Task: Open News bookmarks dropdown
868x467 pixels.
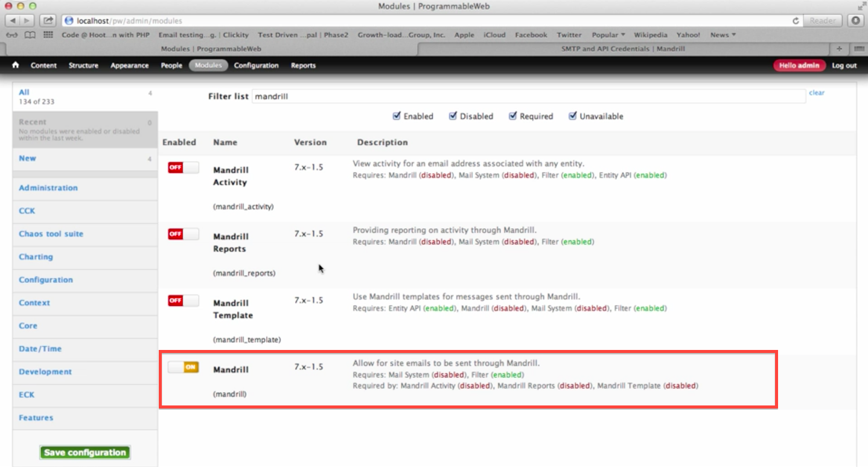Action: [723, 35]
